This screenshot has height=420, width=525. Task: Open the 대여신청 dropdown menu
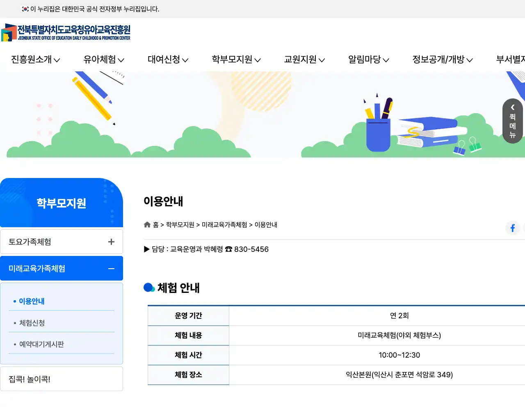166,59
